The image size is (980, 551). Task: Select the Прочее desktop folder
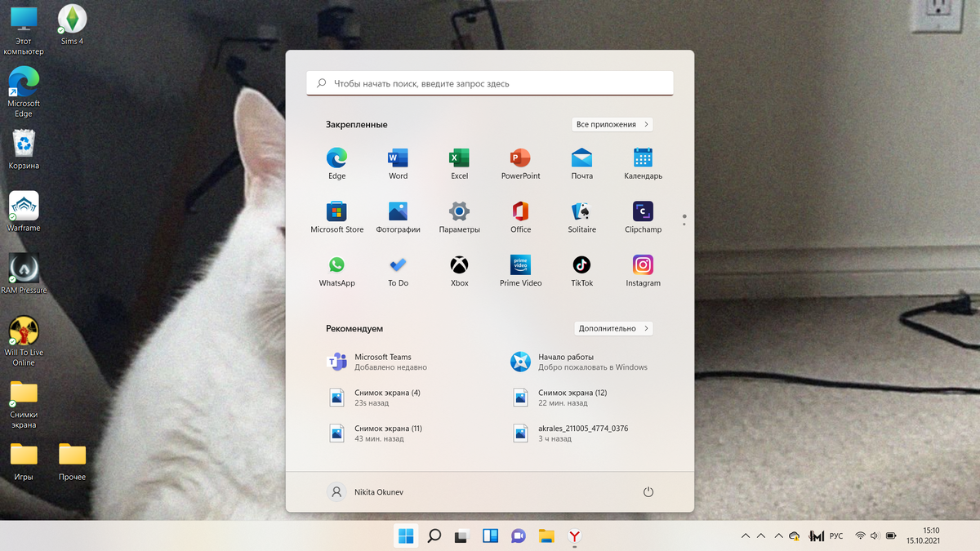(72, 462)
